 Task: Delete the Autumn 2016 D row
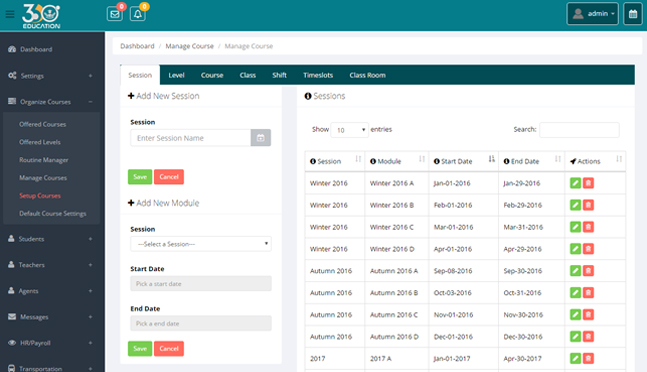tap(588, 337)
